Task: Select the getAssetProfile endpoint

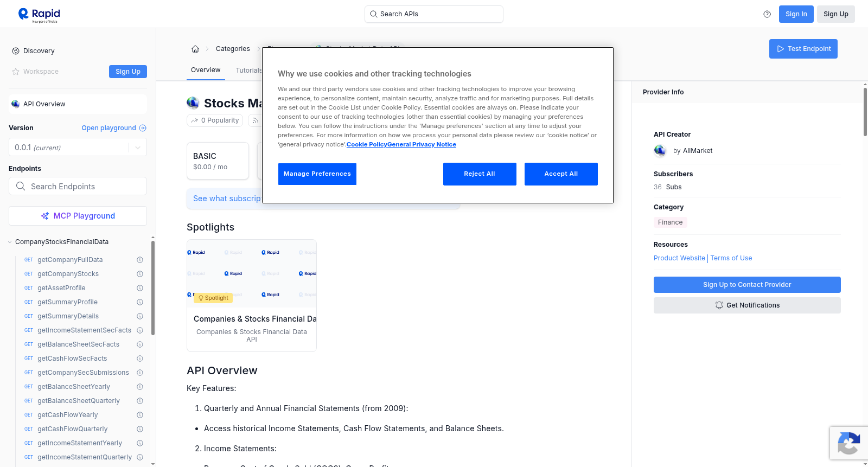Action: click(x=61, y=288)
